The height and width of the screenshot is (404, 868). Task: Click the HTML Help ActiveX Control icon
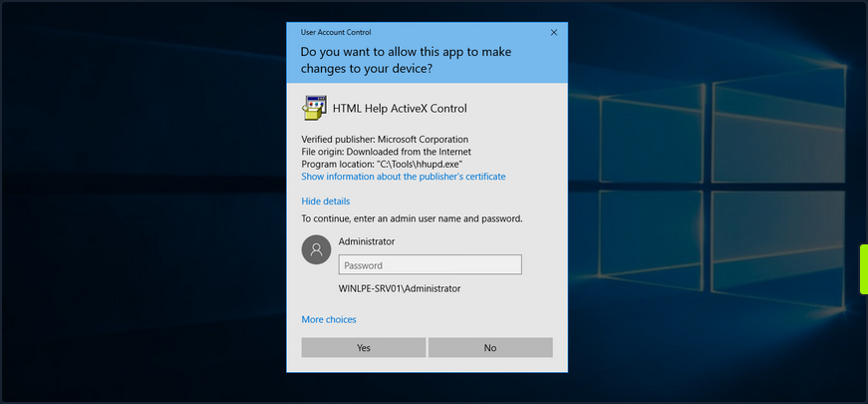point(314,108)
